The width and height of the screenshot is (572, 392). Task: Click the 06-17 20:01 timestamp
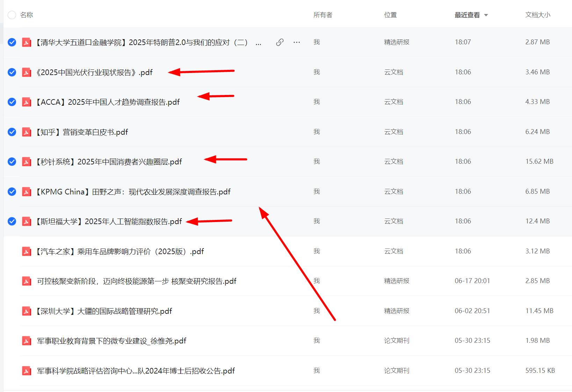[472, 281]
